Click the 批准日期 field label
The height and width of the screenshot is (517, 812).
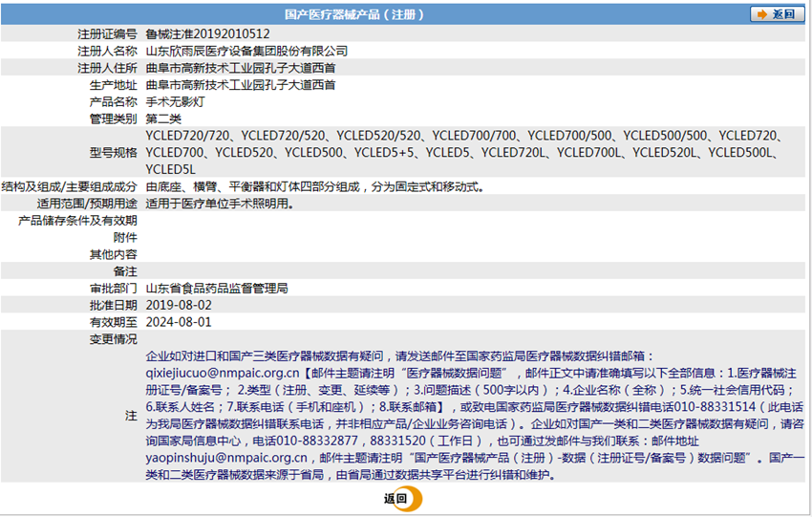(x=114, y=306)
